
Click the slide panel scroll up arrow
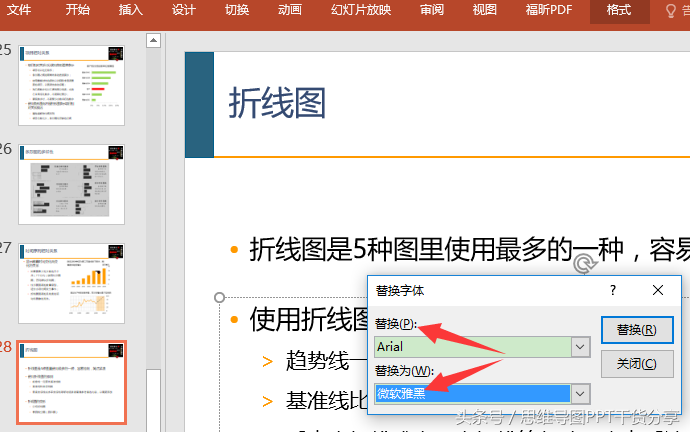(153, 40)
